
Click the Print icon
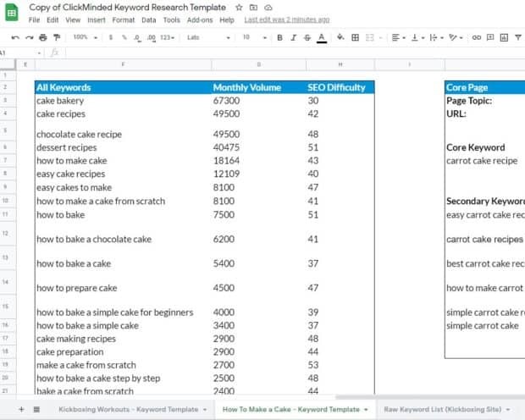[42, 37]
